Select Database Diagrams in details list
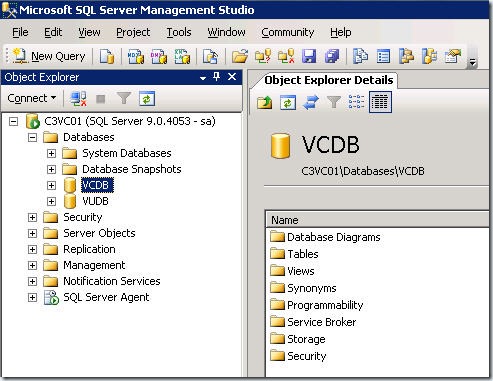 [333, 237]
